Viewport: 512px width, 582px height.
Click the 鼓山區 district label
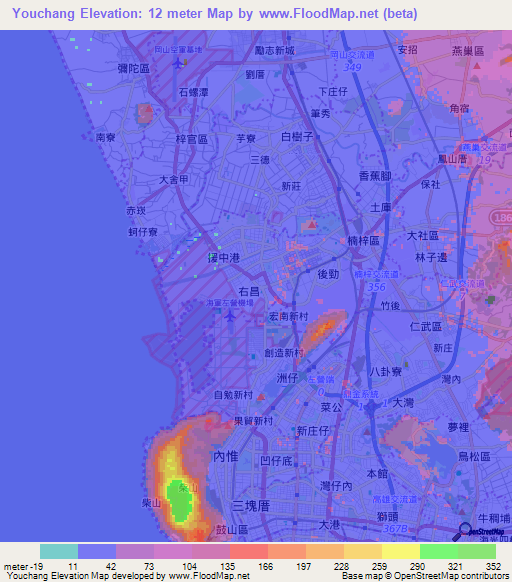coord(232,529)
